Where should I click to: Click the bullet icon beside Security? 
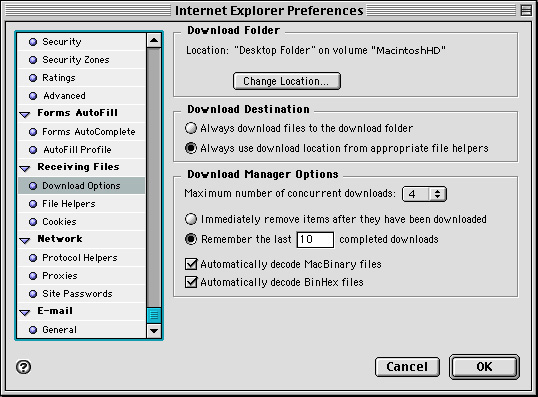[33, 42]
